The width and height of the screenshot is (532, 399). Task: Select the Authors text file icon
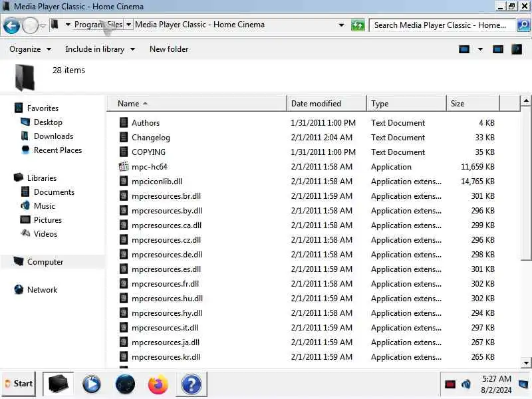(124, 122)
